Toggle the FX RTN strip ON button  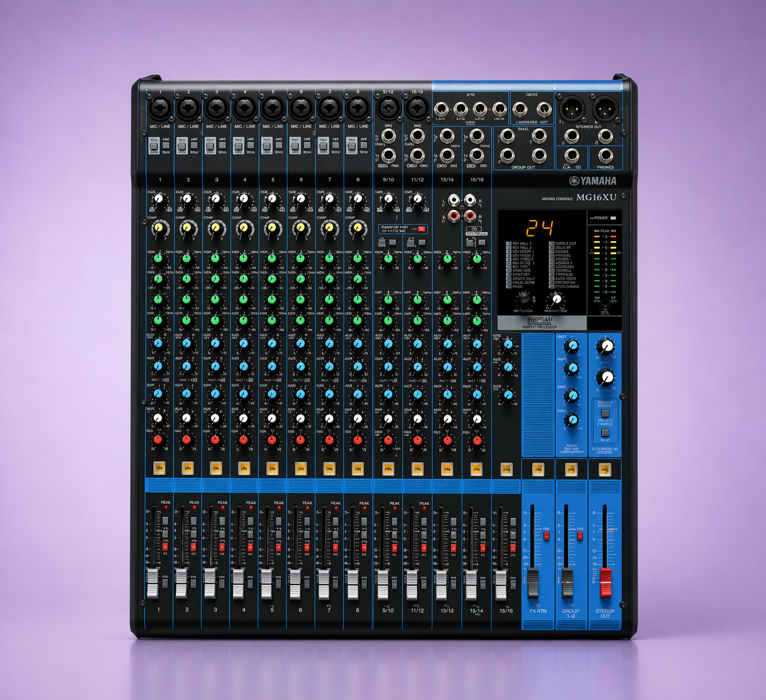click(538, 468)
